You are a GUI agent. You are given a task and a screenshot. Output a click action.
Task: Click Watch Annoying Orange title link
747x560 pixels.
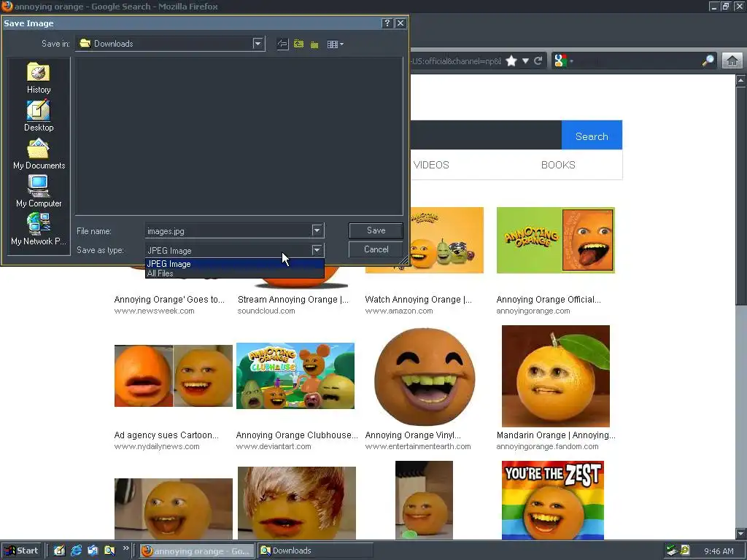[418, 300]
